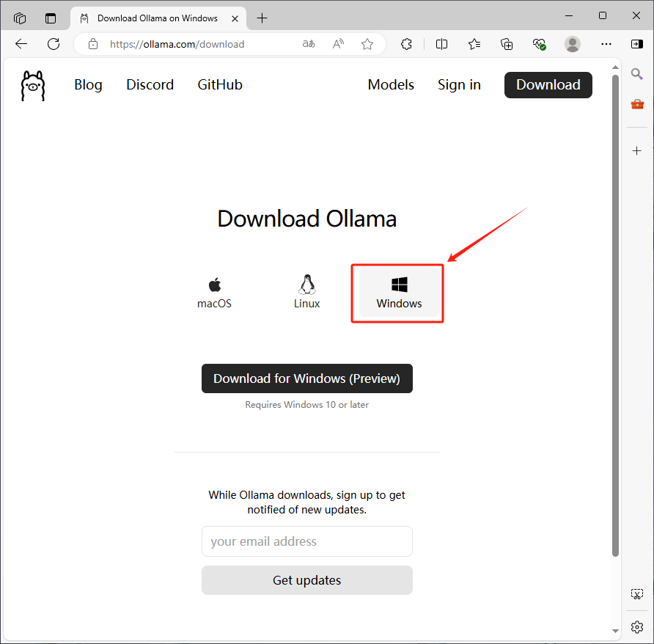
Task: Maximize the browser window
Action: click(602, 16)
